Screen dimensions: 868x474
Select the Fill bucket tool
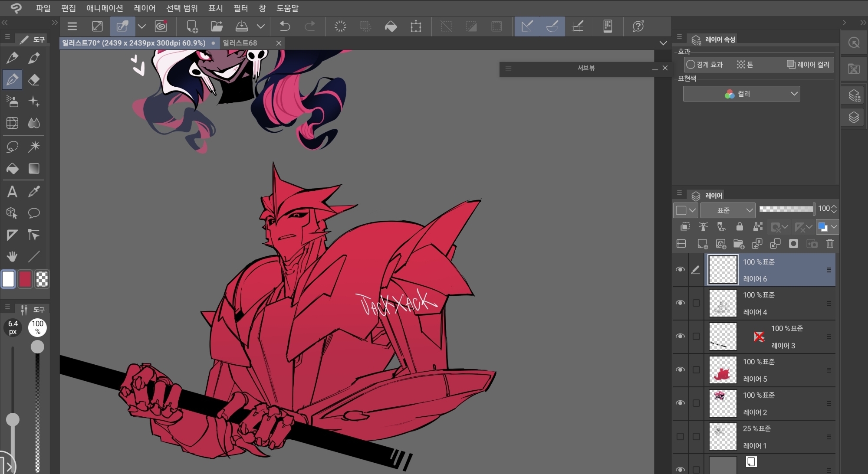click(x=12, y=168)
